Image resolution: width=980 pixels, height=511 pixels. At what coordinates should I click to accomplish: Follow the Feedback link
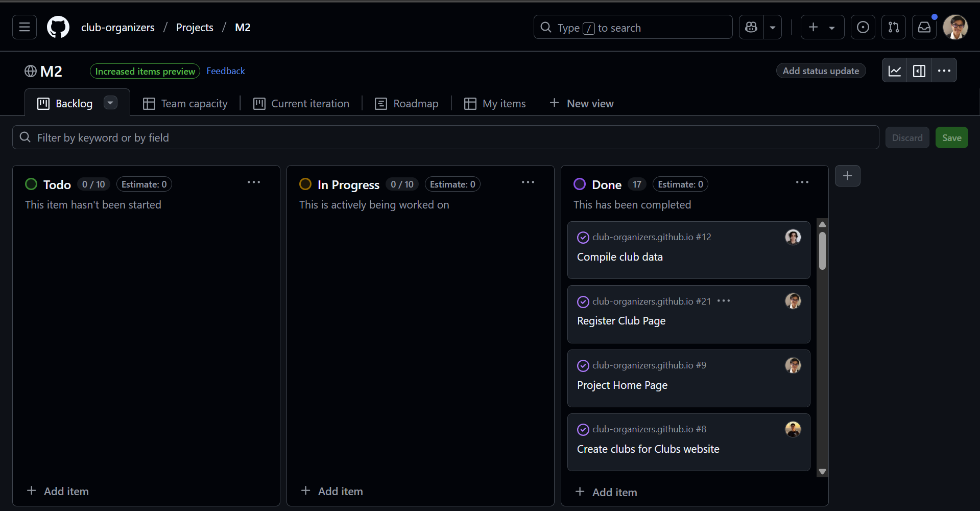(226, 71)
